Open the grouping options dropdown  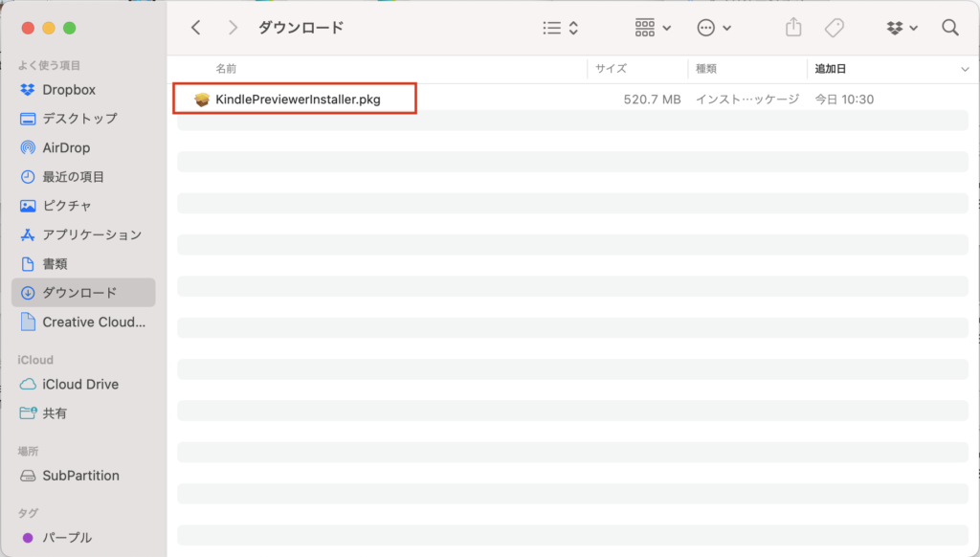point(653,28)
